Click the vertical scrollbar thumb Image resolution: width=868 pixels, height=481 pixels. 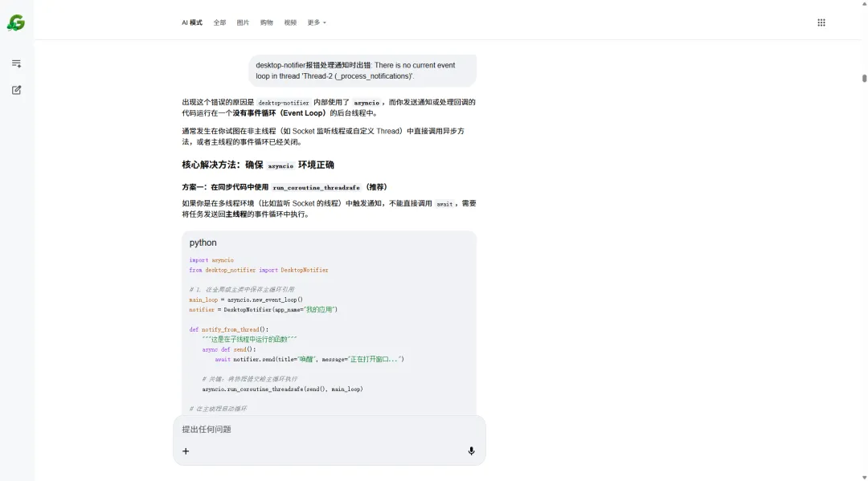click(864, 79)
